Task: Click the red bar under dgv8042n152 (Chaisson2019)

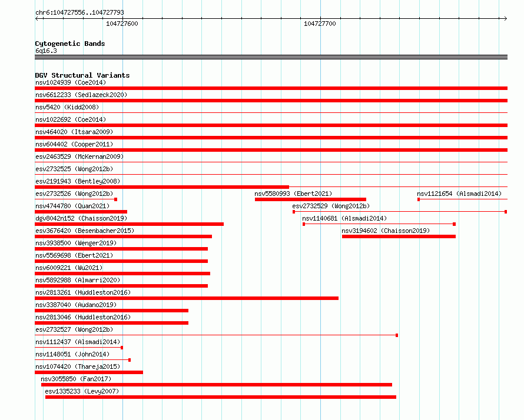Action: [129, 224]
